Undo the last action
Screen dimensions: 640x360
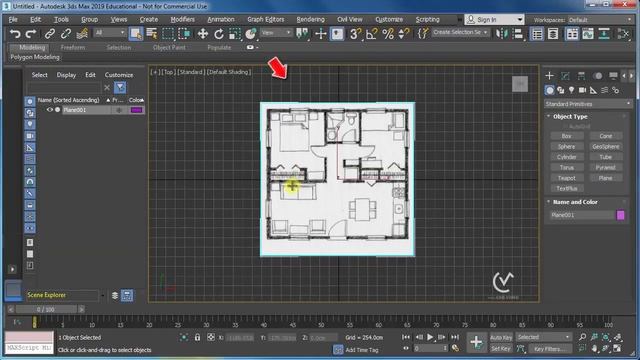click(x=15, y=33)
